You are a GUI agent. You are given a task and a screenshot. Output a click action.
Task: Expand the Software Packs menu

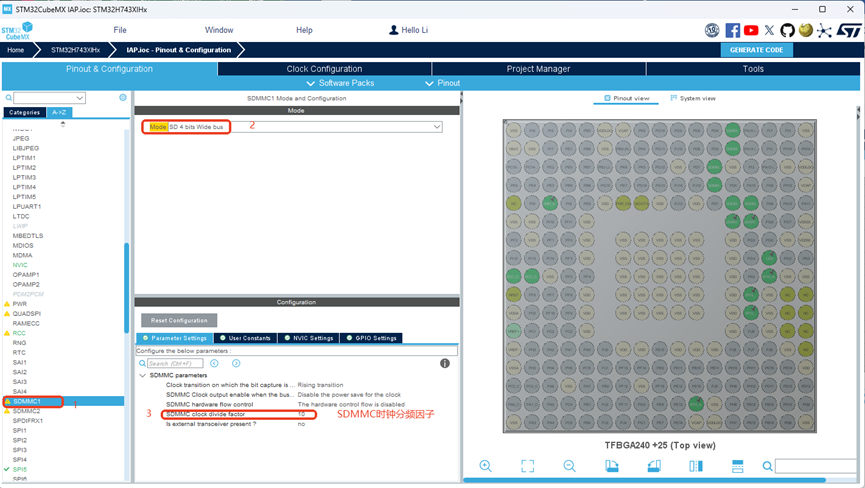click(x=340, y=83)
